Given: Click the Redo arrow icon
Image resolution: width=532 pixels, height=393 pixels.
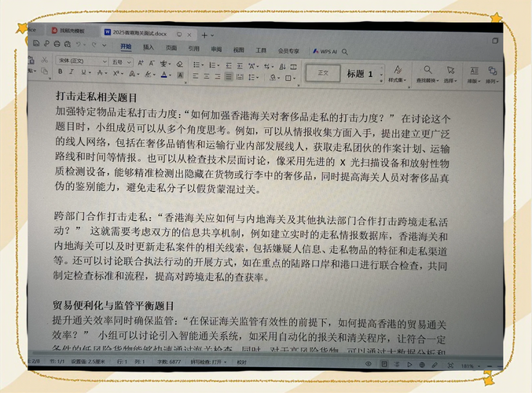Looking at the screenshot, I should [94, 45].
